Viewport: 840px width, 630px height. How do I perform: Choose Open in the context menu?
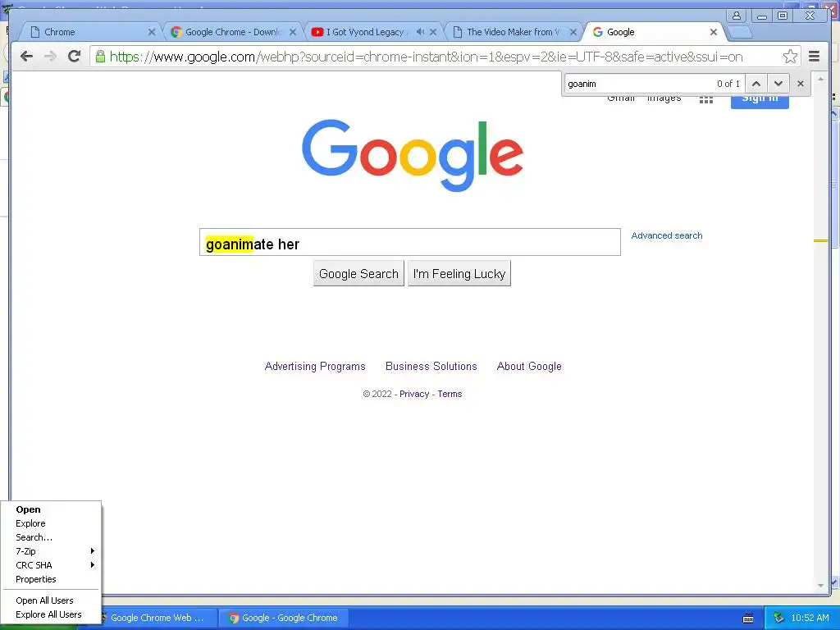(x=51, y=509)
